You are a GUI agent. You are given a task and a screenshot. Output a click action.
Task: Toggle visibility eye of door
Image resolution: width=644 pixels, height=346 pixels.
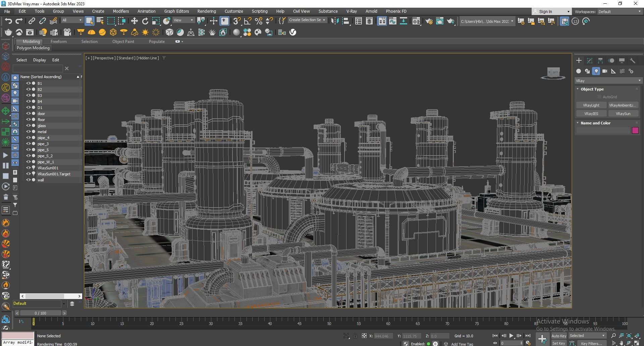point(29,113)
